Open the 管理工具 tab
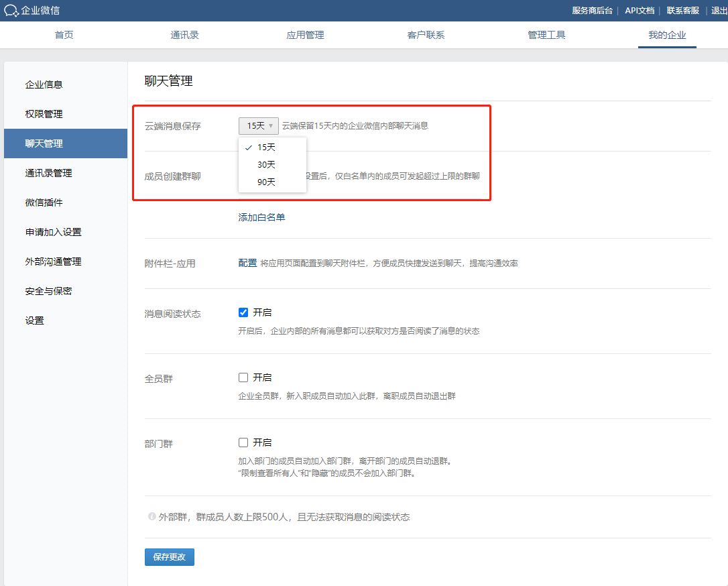The image size is (728, 586). pos(546,35)
